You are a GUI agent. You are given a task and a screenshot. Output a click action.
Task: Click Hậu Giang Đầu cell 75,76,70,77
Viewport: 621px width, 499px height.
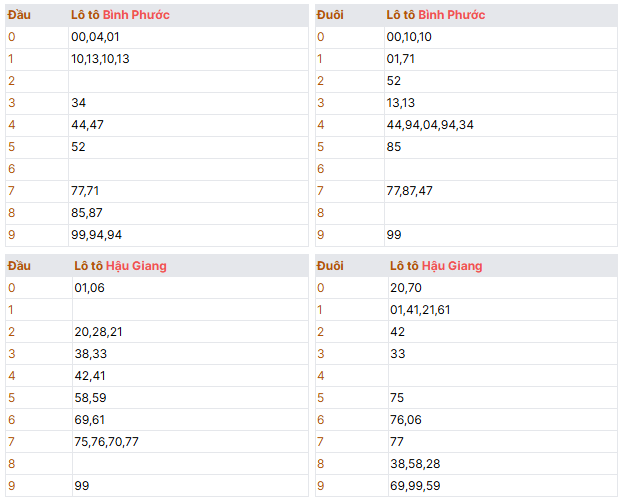click(x=106, y=441)
